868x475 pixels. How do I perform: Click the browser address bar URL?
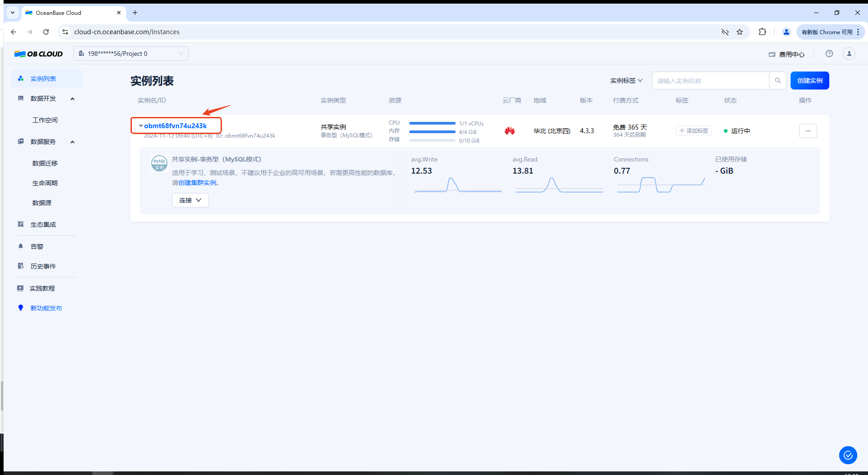pyautogui.click(x=127, y=32)
